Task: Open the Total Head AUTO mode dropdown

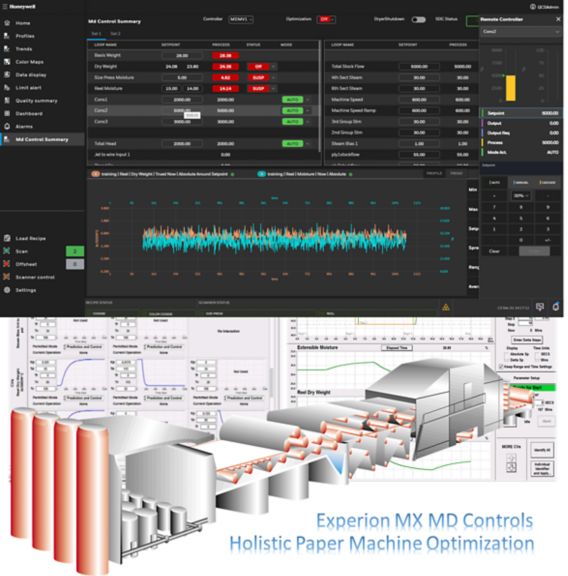Action: 308,144
